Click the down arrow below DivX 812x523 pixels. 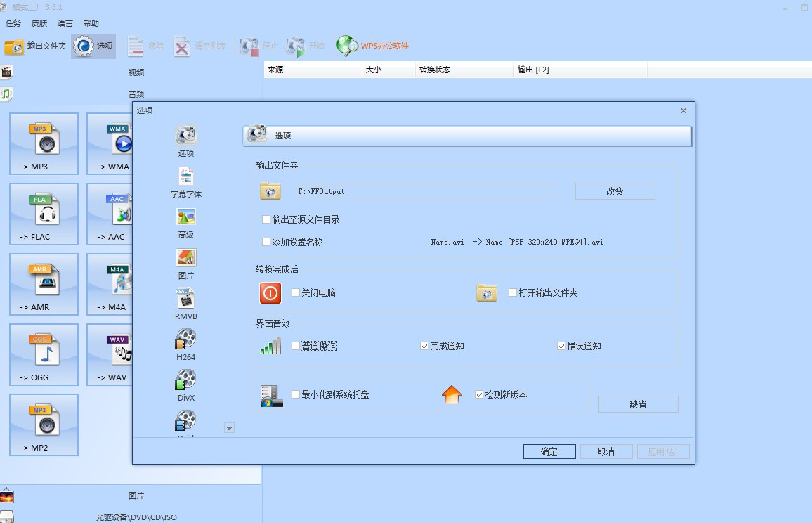[229, 427]
